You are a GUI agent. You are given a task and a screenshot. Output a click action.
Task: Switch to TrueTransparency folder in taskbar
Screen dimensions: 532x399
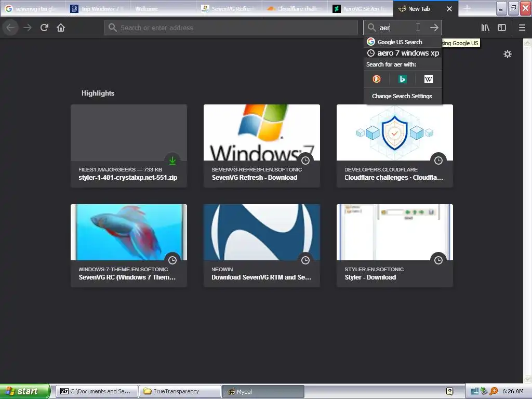(x=180, y=391)
